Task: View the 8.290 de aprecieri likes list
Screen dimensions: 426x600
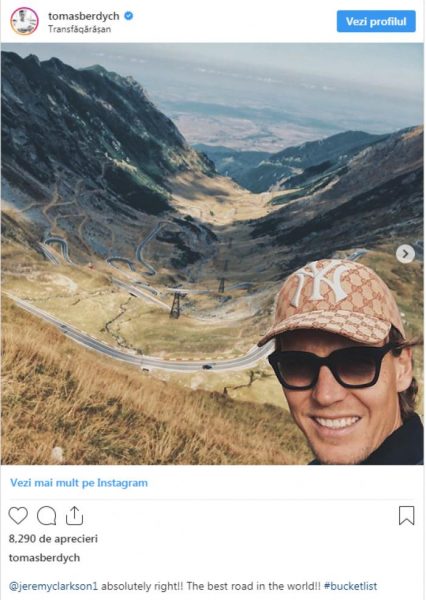Action: 53,539
